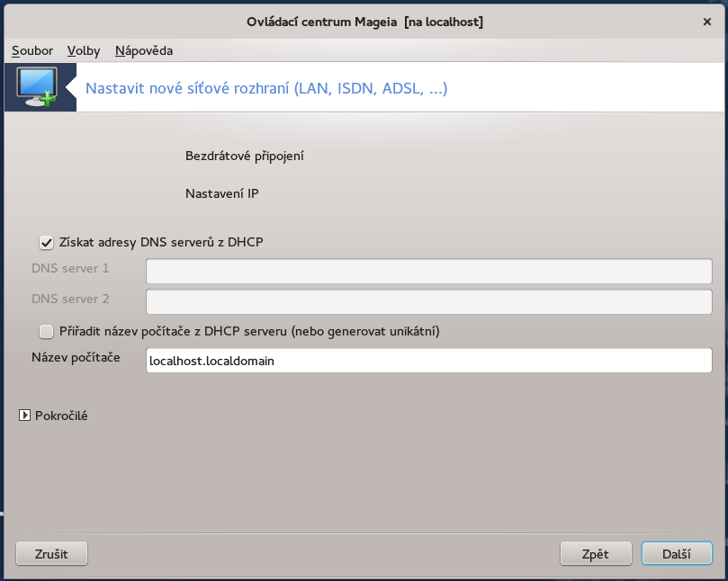Image resolution: width=728 pixels, height=581 pixels.
Task: Click the DNS server 2 input field
Action: pyautogui.click(x=428, y=301)
